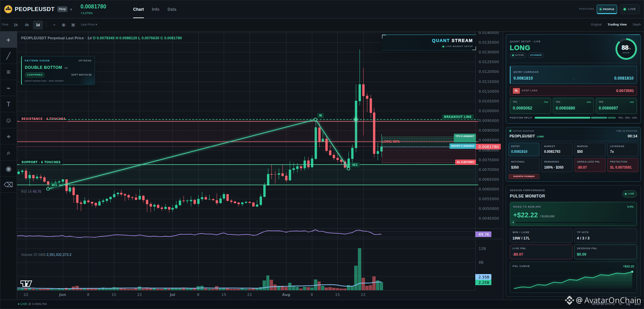Open the Info tab

156,9
